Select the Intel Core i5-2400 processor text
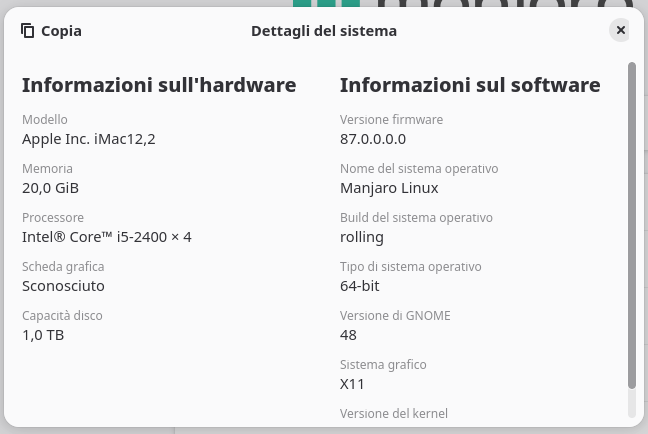Image resolution: width=648 pixels, height=434 pixels. click(x=107, y=237)
